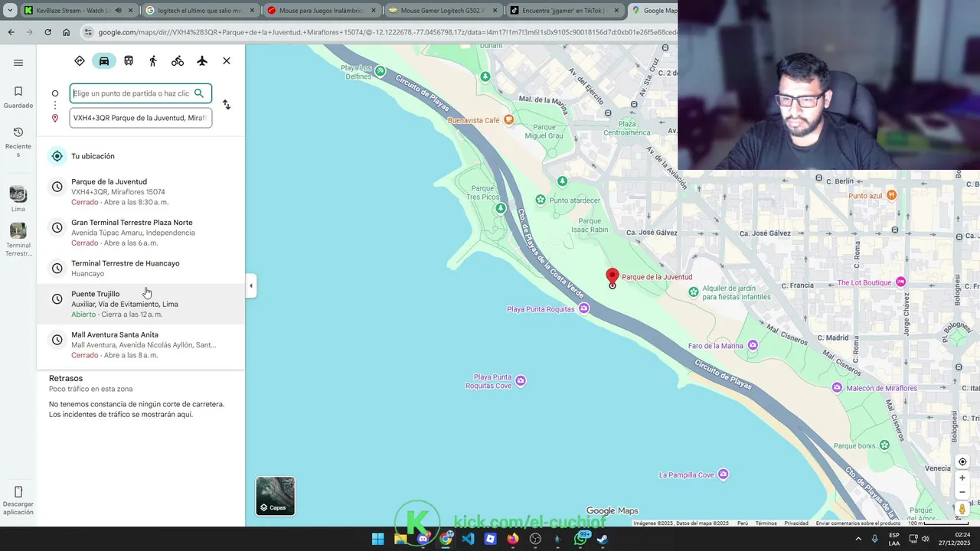Close the directions panel

[227, 60]
